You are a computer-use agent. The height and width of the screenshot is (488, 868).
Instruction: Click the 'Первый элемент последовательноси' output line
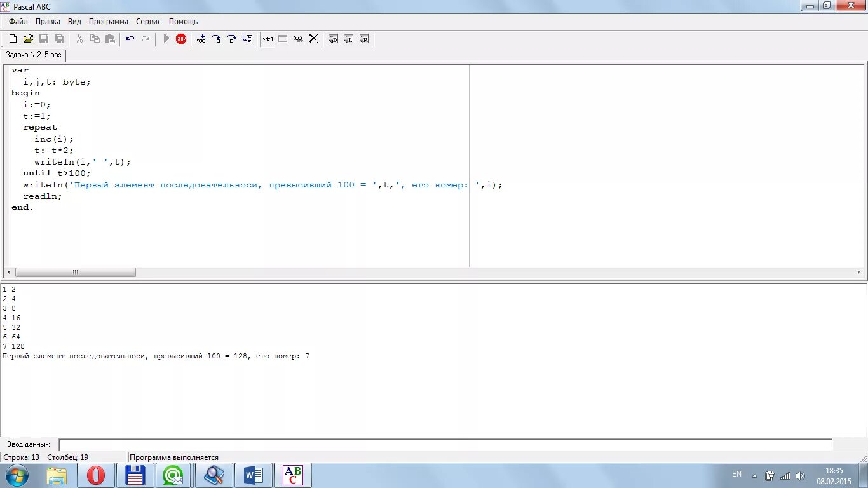156,356
